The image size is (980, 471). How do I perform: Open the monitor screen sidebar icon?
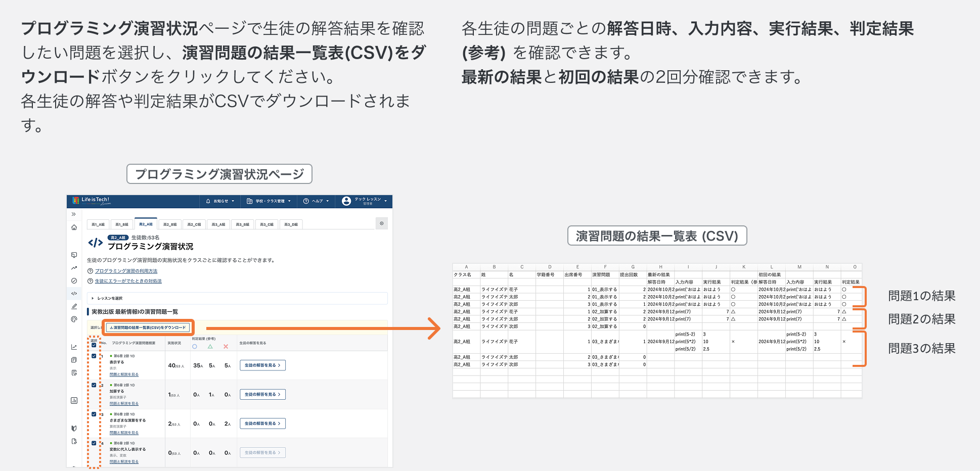74,255
